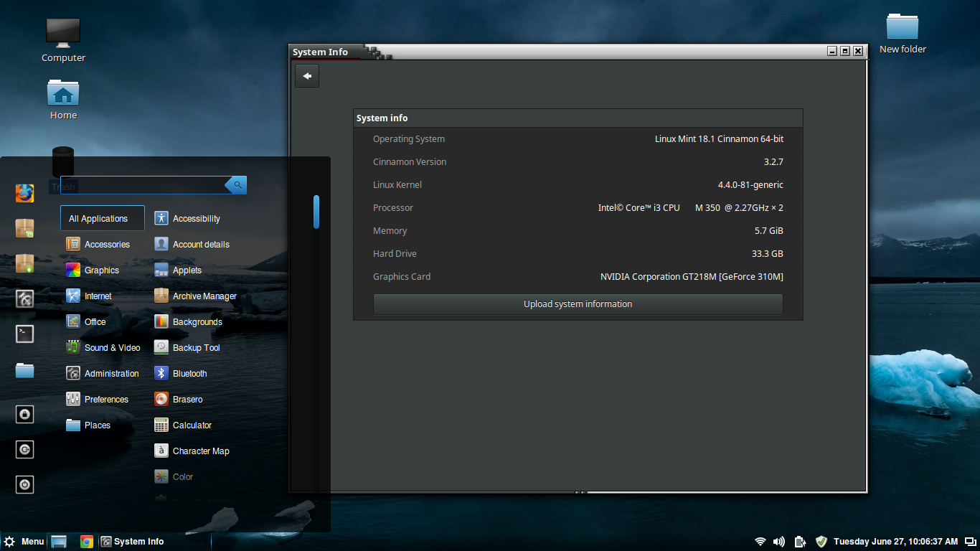
Task: Click the Shut Down power icon in menu
Action: tap(25, 484)
